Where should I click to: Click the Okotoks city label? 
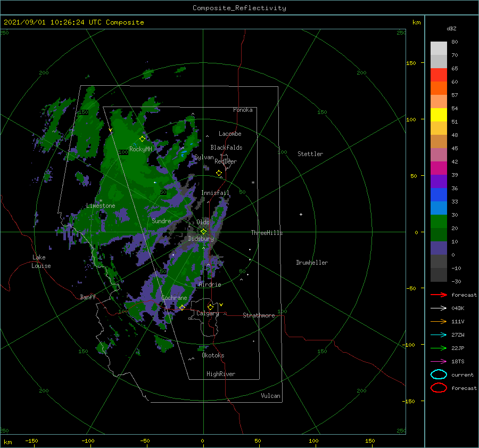point(213,355)
